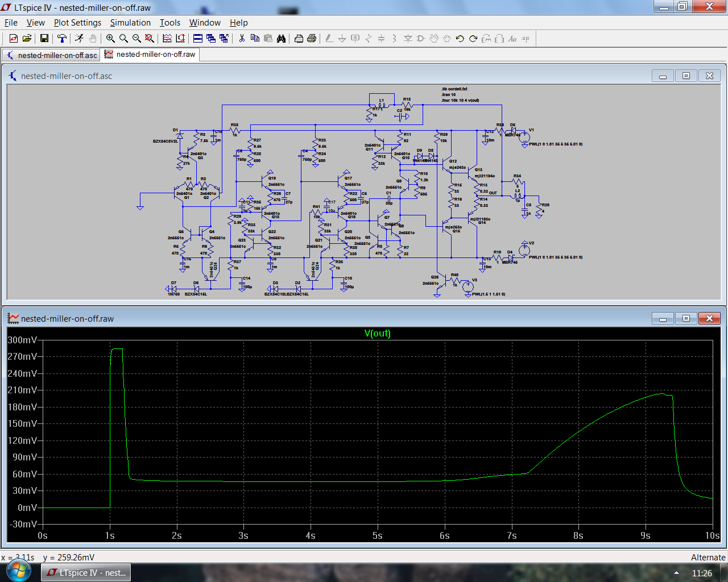Screen dimensions: 728x582
Task: Select V3 voltage source in schematic
Action: point(468,287)
